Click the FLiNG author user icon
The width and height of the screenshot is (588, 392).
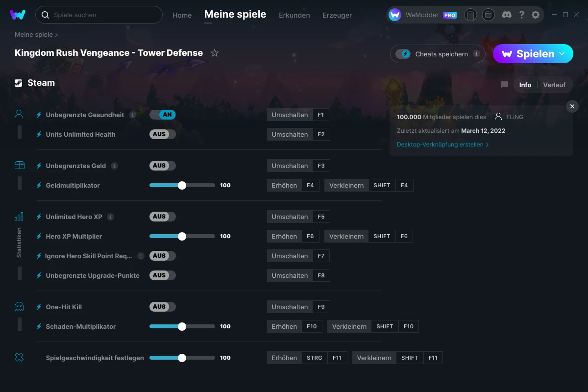498,117
